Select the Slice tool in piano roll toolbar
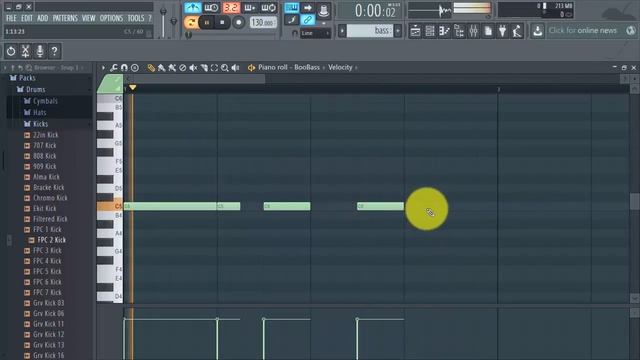This screenshot has width=640, height=360. click(204, 68)
